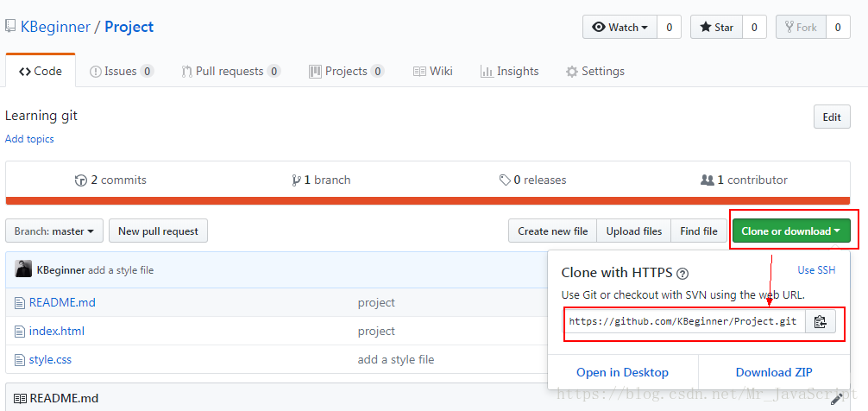Viewport: 868px width, 411px height.
Task: View the 0 releases page
Action: click(x=532, y=180)
